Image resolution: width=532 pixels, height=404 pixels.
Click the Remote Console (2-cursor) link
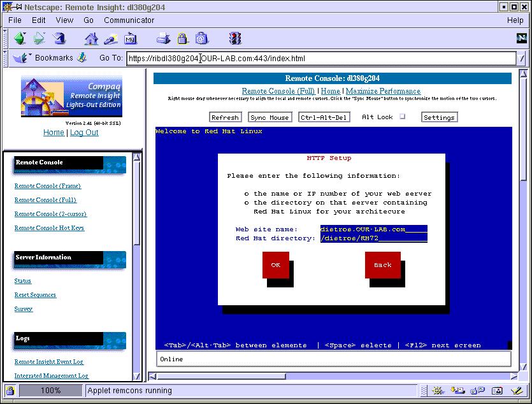50,214
